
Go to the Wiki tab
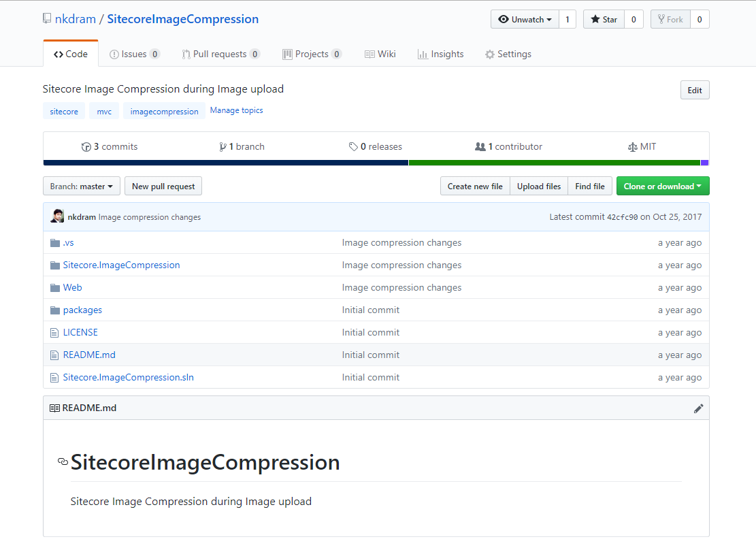pos(380,54)
